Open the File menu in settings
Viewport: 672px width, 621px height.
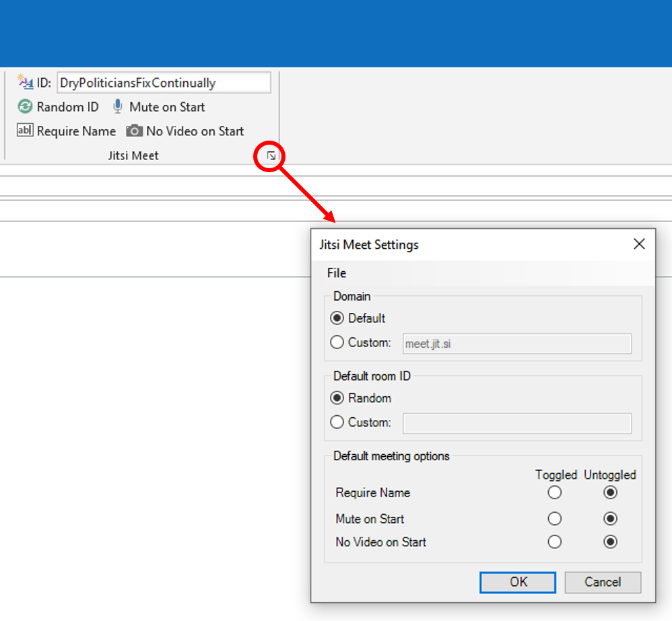click(337, 272)
